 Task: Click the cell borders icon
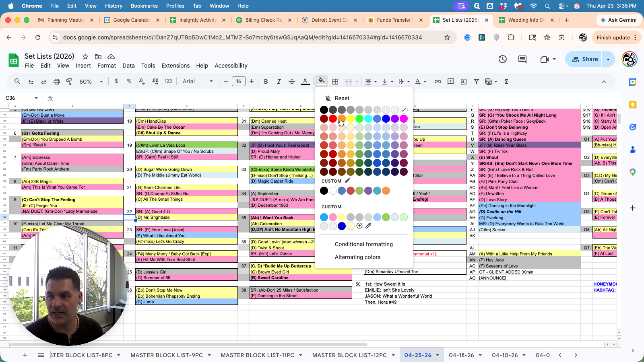[x=335, y=82]
